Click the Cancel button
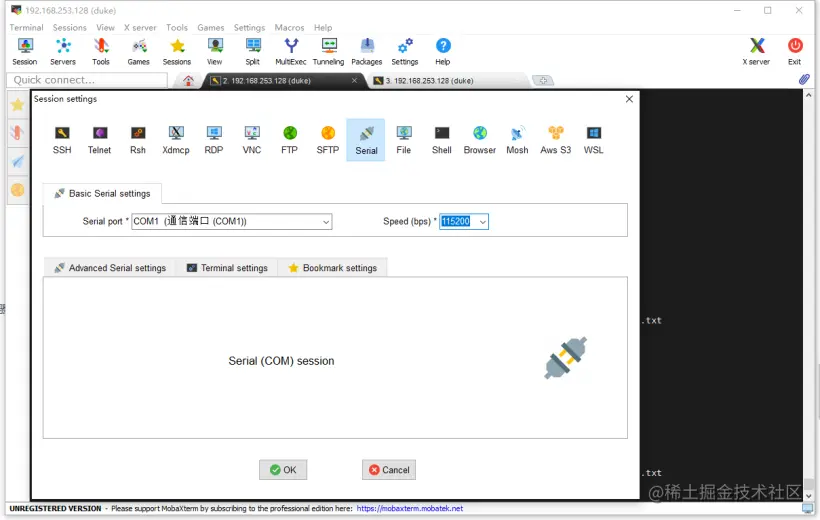The height and width of the screenshot is (520, 820). [389, 470]
